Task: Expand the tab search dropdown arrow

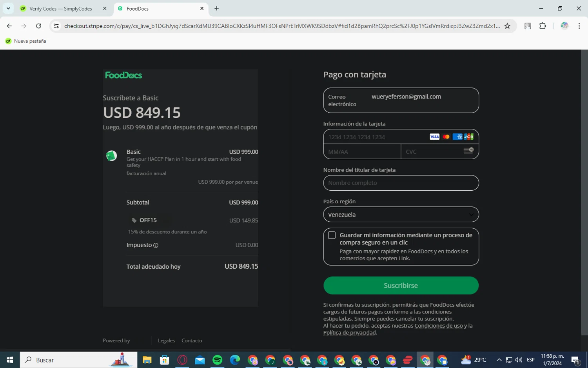Action: [8, 8]
